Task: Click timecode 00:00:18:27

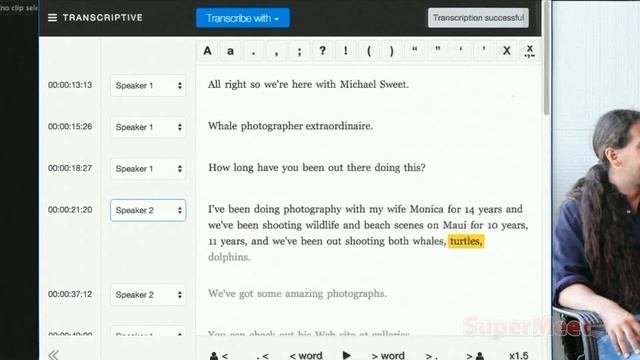Action: (70, 168)
